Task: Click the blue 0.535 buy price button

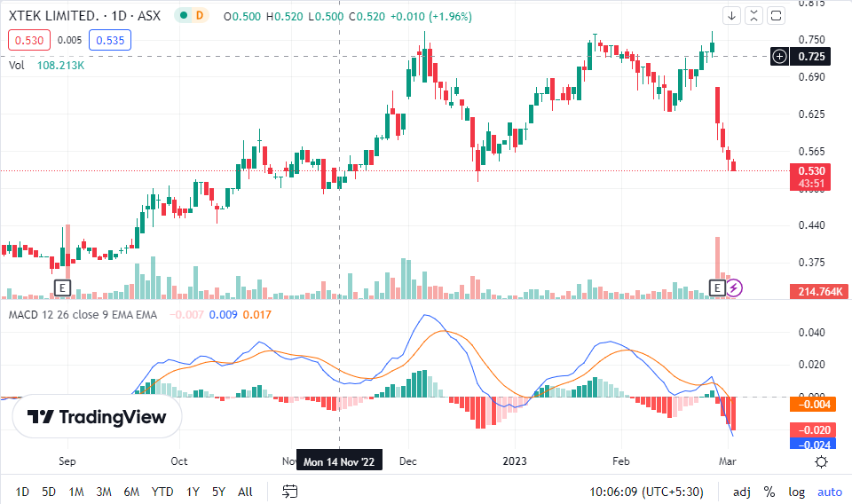Action: pyautogui.click(x=109, y=40)
